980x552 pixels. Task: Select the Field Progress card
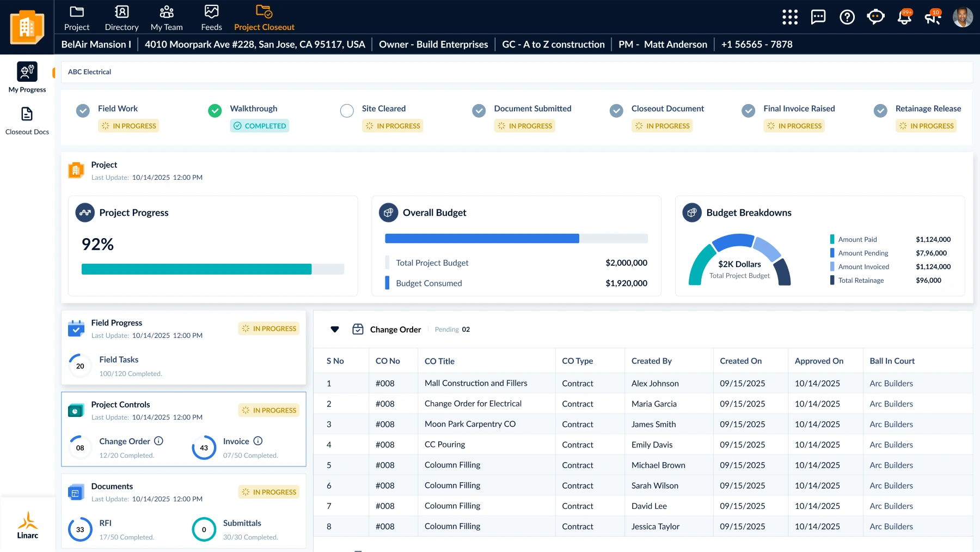pyautogui.click(x=183, y=348)
